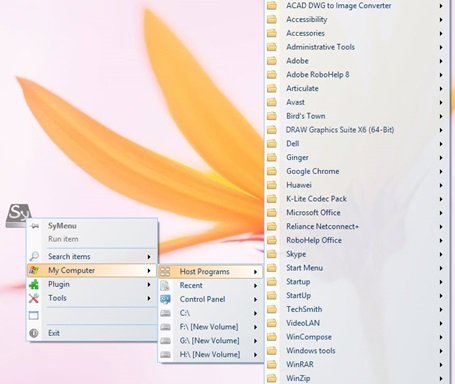Open the My Computer menu entry
Image resolution: width=455 pixels, height=384 pixels.
coord(92,270)
